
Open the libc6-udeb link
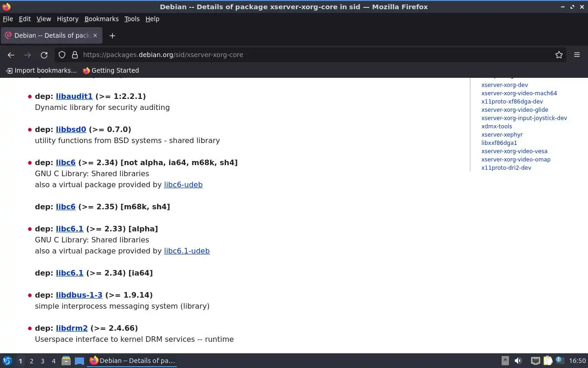(183, 184)
